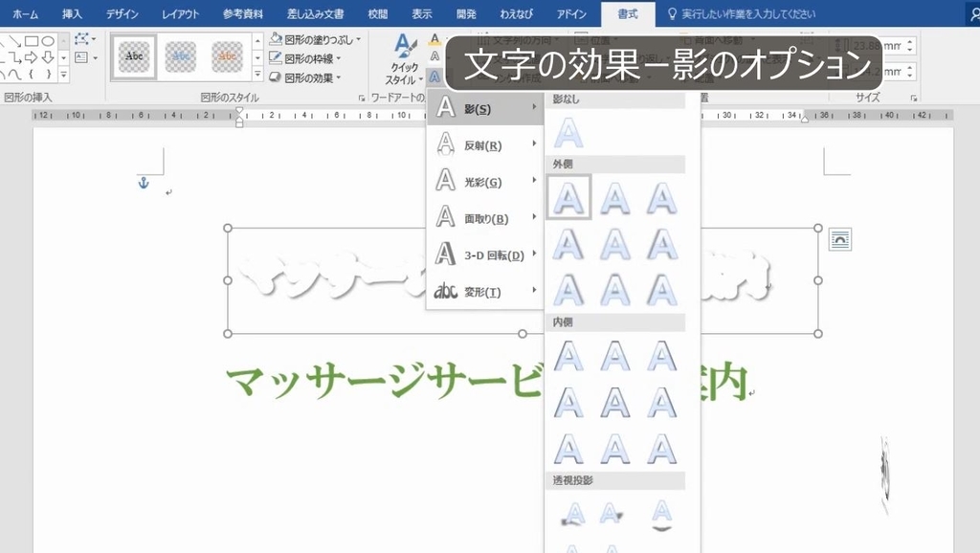Click the pen 図形の枠線 icon
Screen dimensions: 980x553
(276, 58)
